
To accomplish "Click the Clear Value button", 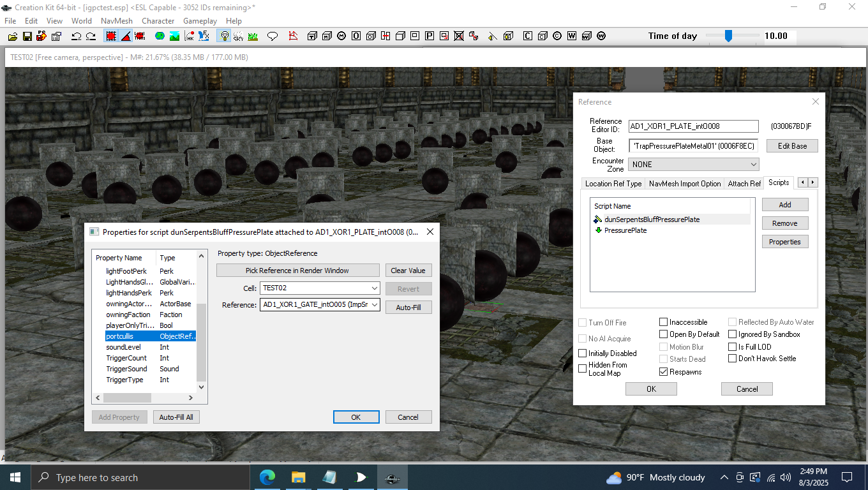I will point(408,271).
